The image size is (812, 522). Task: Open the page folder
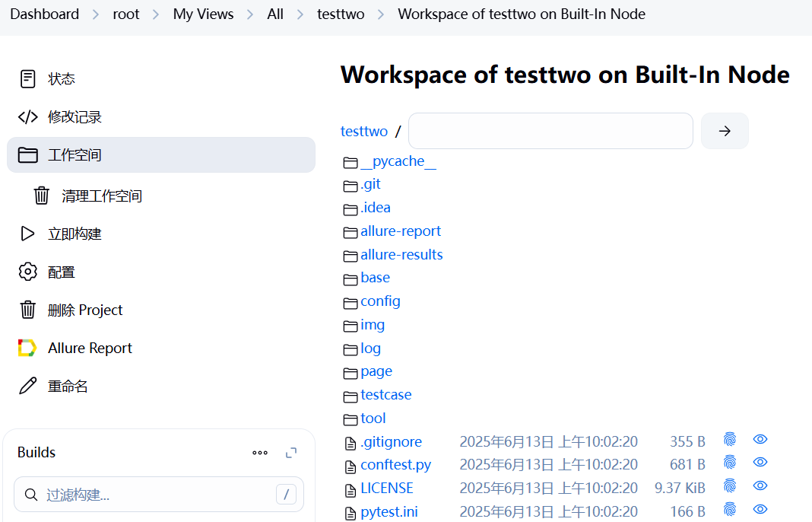(376, 371)
